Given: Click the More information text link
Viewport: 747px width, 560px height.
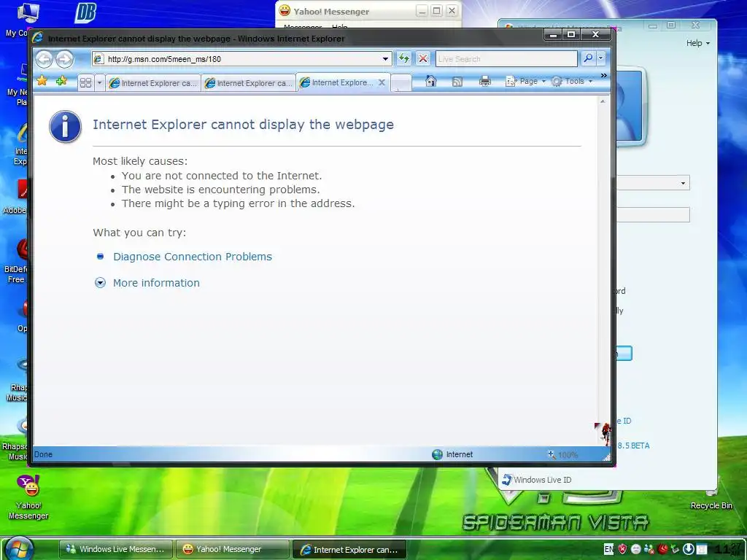Looking at the screenshot, I should (x=156, y=283).
